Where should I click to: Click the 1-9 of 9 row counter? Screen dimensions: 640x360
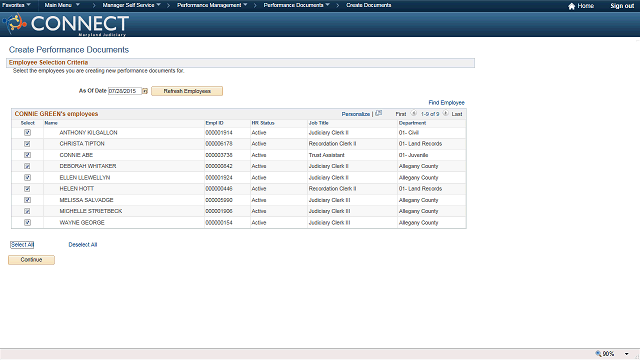(430, 114)
